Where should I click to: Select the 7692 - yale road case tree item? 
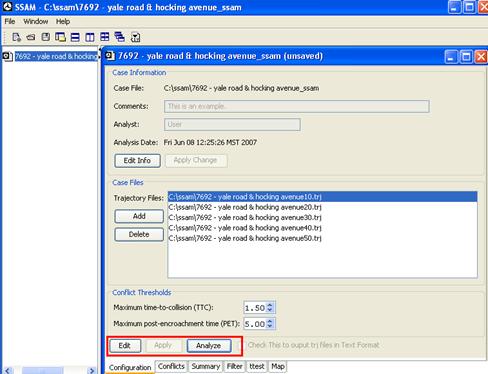click(x=57, y=56)
